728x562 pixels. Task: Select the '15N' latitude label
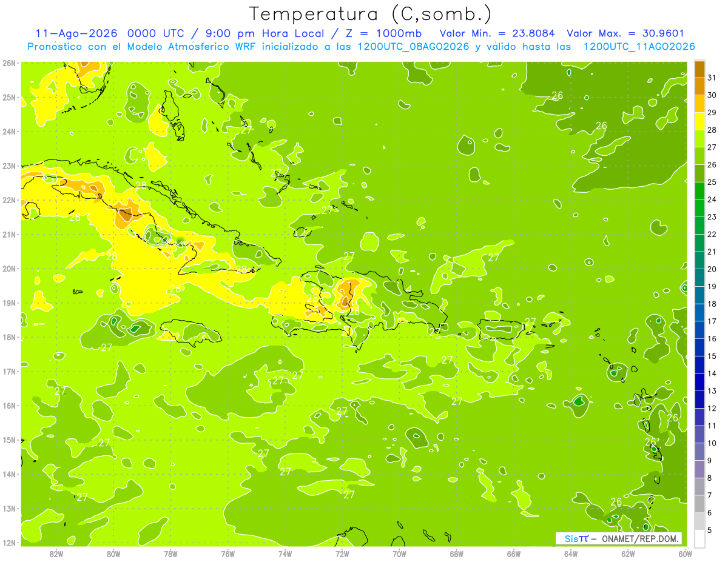pos(9,440)
